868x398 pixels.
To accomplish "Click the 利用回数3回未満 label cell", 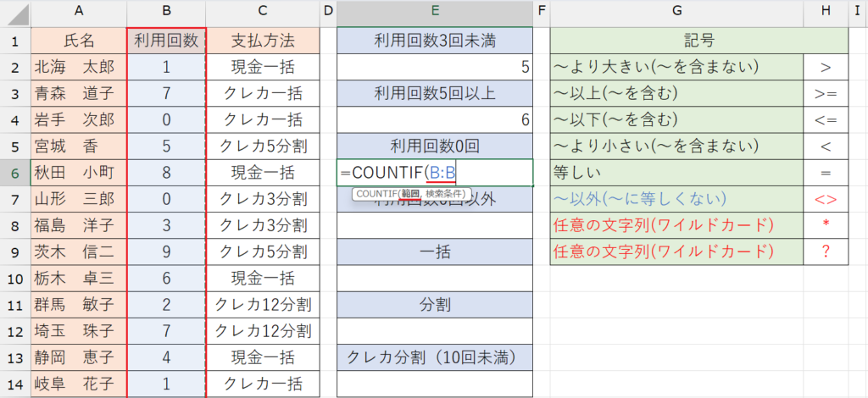I will coord(435,41).
